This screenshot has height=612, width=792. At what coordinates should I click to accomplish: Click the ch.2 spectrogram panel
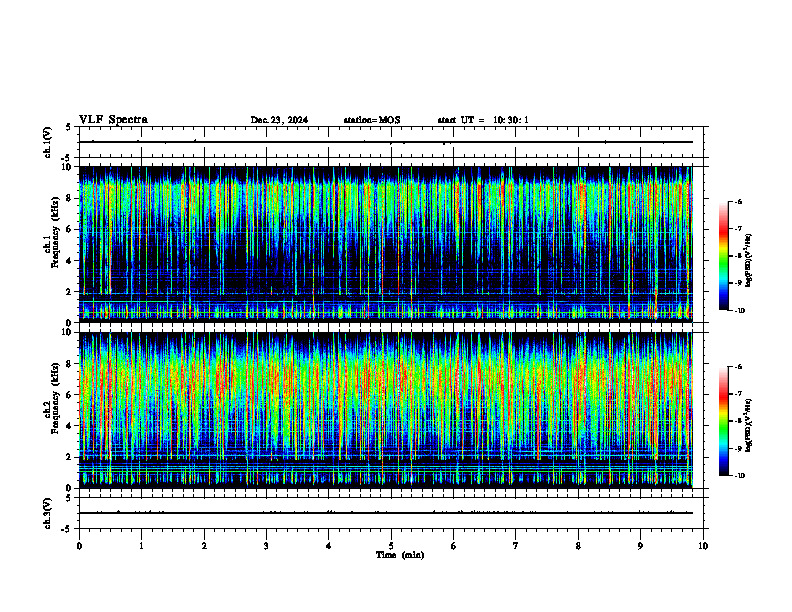click(386, 410)
